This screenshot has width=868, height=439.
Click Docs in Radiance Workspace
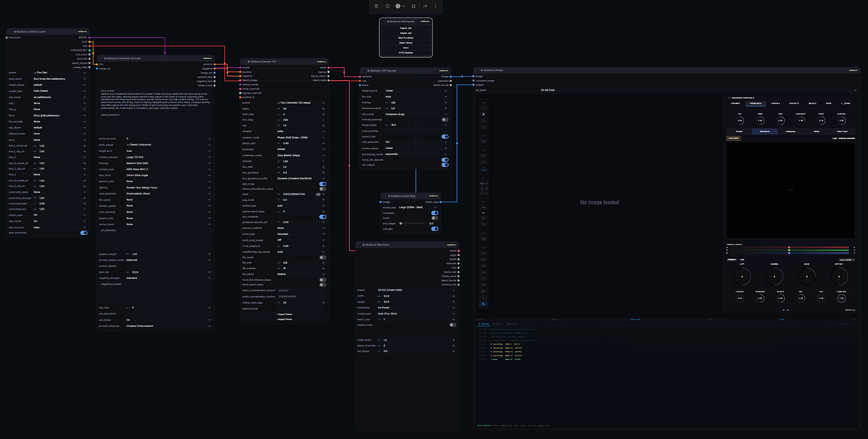[406, 47]
